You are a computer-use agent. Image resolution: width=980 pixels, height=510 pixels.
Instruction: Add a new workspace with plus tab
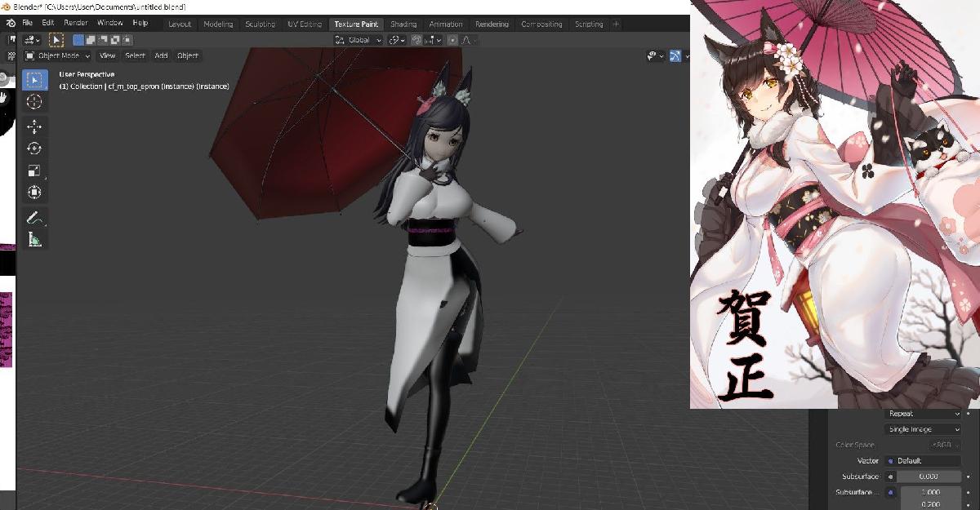coord(616,24)
